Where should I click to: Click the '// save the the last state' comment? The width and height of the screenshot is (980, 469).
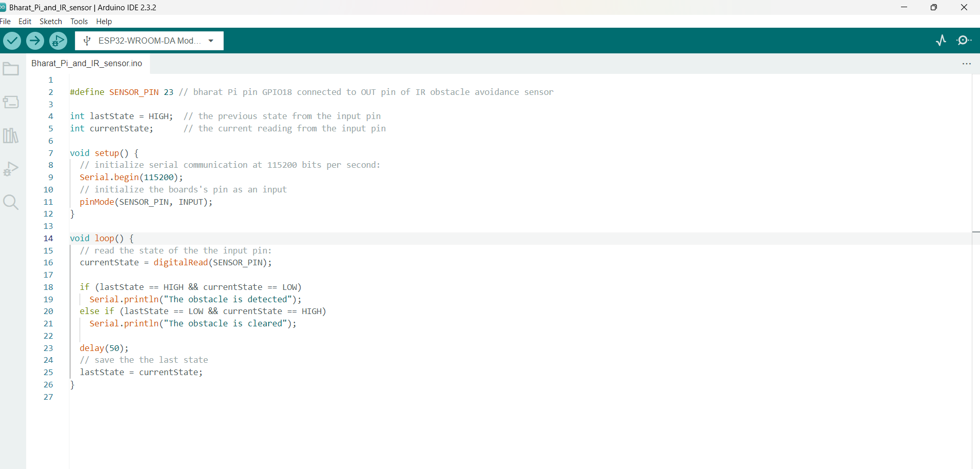pyautogui.click(x=144, y=360)
